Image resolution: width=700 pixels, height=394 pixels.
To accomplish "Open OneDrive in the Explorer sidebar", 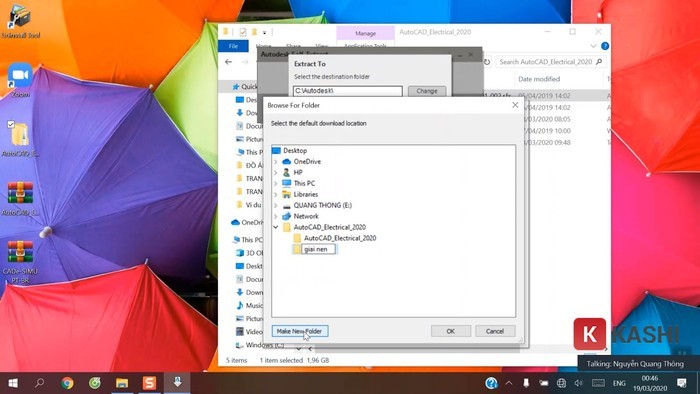I will click(x=247, y=222).
